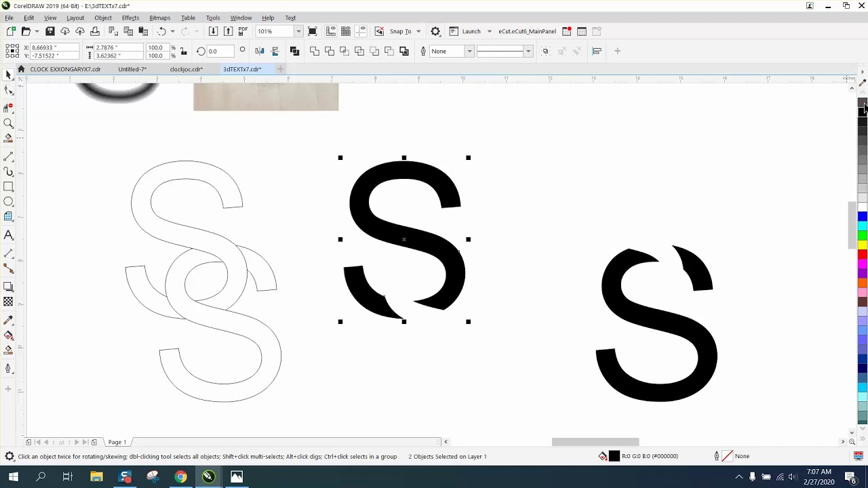
Task: Click Align and Distribute icon
Action: (597, 51)
